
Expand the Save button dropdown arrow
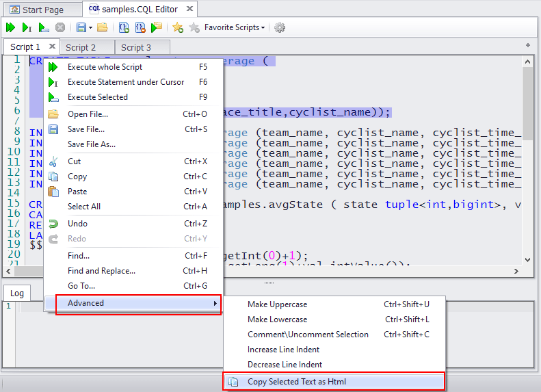coord(90,27)
